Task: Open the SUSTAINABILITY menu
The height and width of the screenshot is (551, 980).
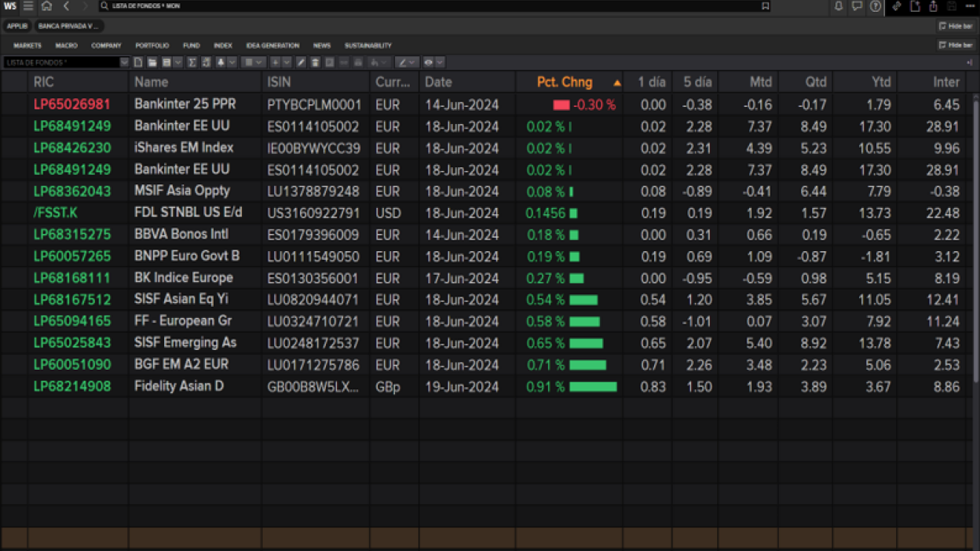Action: coord(367,46)
